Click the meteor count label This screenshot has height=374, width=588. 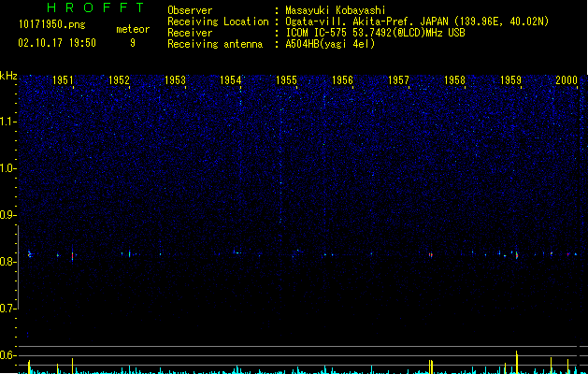pos(133,29)
